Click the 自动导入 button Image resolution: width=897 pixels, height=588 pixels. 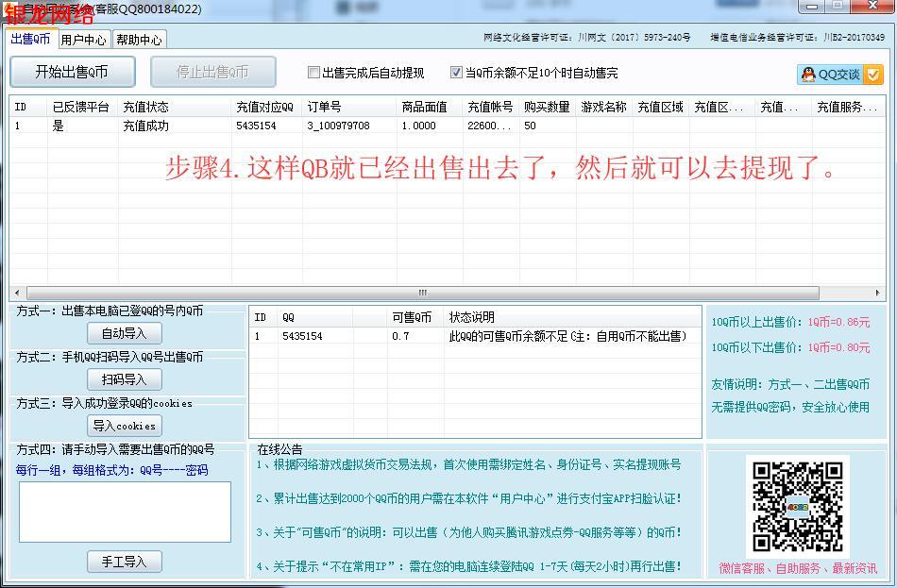pos(124,333)
